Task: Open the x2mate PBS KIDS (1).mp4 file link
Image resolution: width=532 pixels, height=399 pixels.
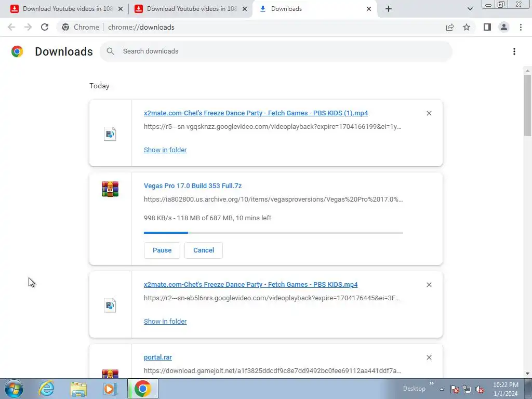Action: (256, 113)
